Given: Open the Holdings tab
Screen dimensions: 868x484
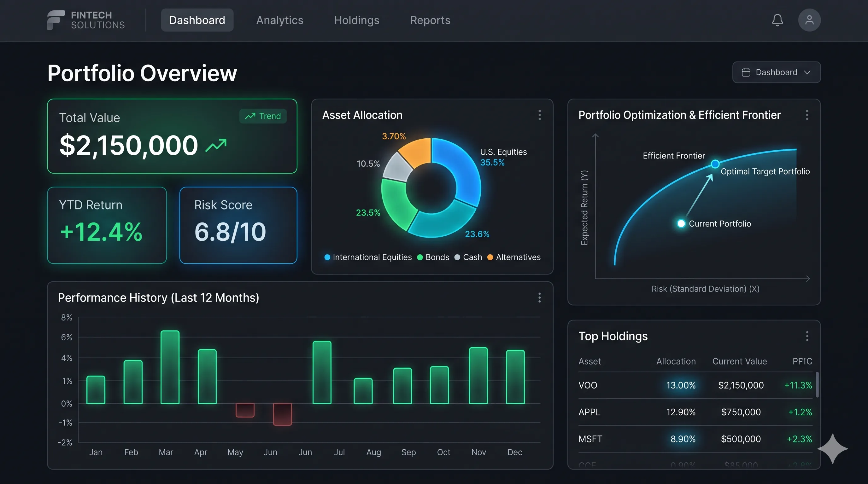Looking at the screenshot, I should point(356,20).
